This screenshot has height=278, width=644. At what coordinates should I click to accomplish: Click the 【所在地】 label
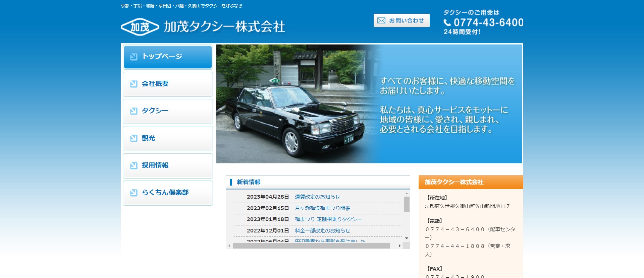437,198
